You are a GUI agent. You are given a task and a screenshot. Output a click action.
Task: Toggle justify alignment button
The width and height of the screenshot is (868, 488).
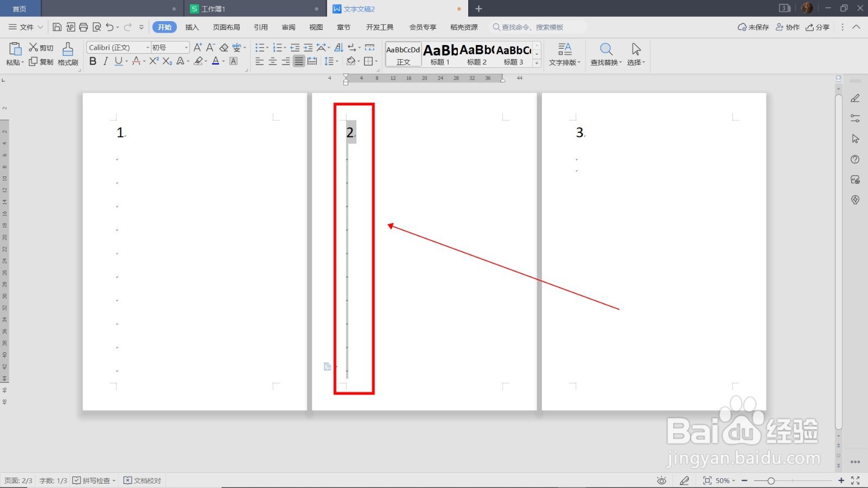(299, 61)
